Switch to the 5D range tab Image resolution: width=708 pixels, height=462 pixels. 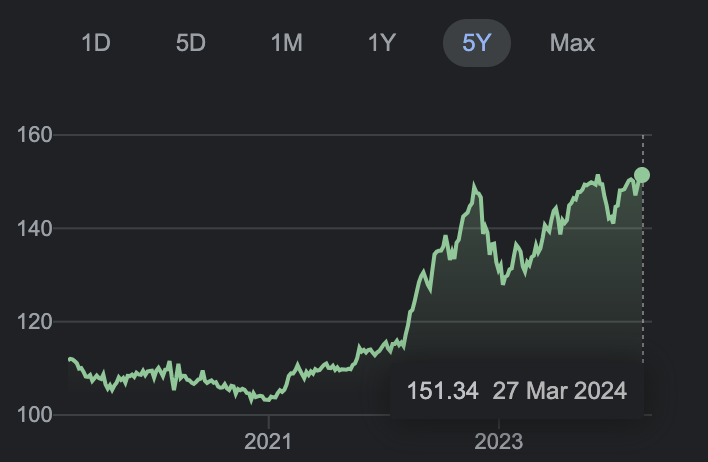[190, 43]
